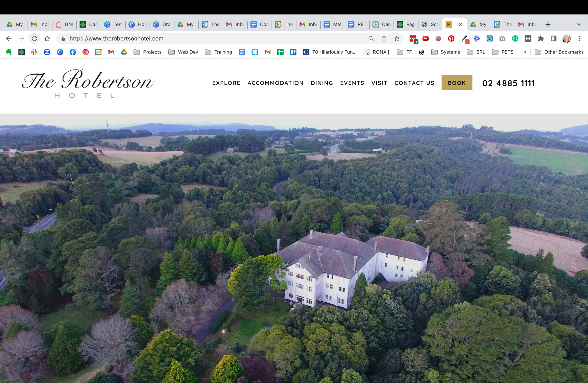
Task: Open the blue compass extension icon
Action: 489,38
